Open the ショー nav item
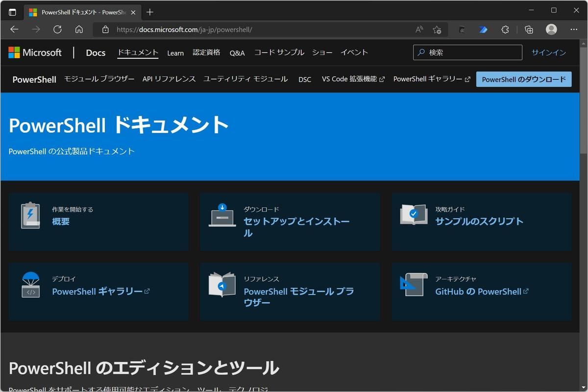Image resolution: width=588 pixels, height=392 pixels. tap(322, 52)
